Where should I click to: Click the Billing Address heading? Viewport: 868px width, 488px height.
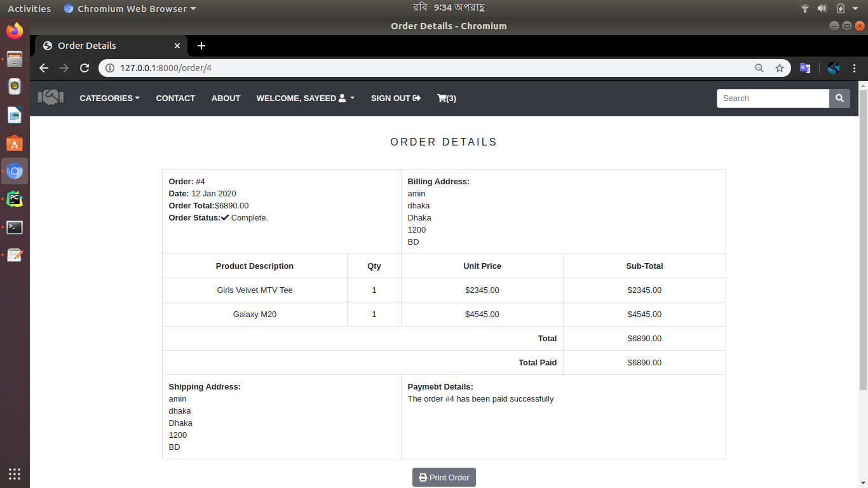pyautogui.click(x=438, y=181)
